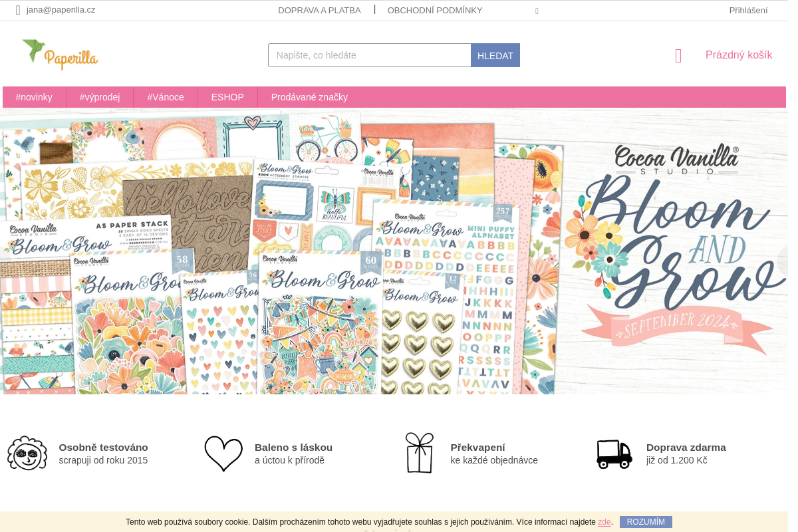Click the delivery truck icon

[614, 454]
